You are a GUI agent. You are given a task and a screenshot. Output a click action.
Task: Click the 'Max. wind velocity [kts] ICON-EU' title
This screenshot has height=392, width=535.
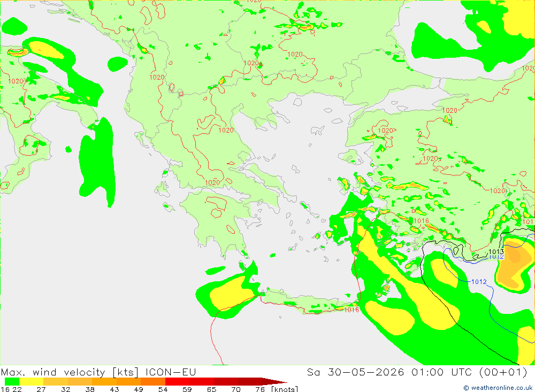coord(98,372)
